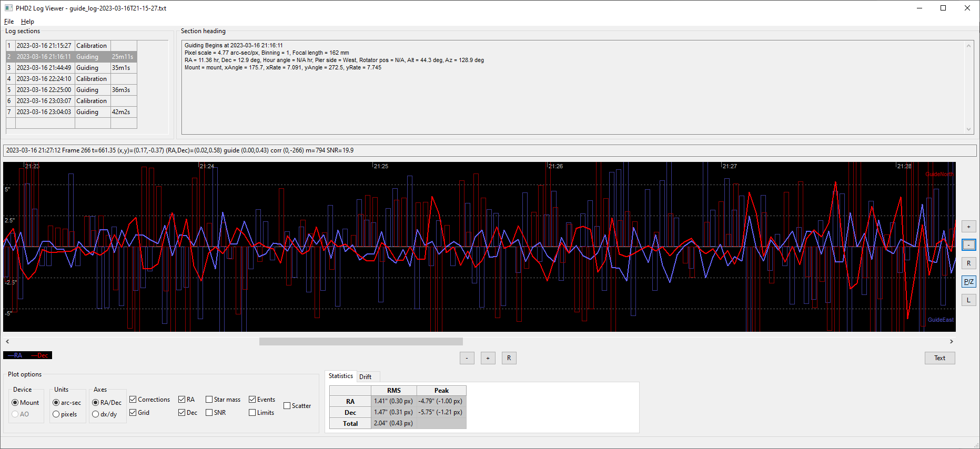Click horizontal reset R button below graph
980x449 pixels.
(509, 358)
